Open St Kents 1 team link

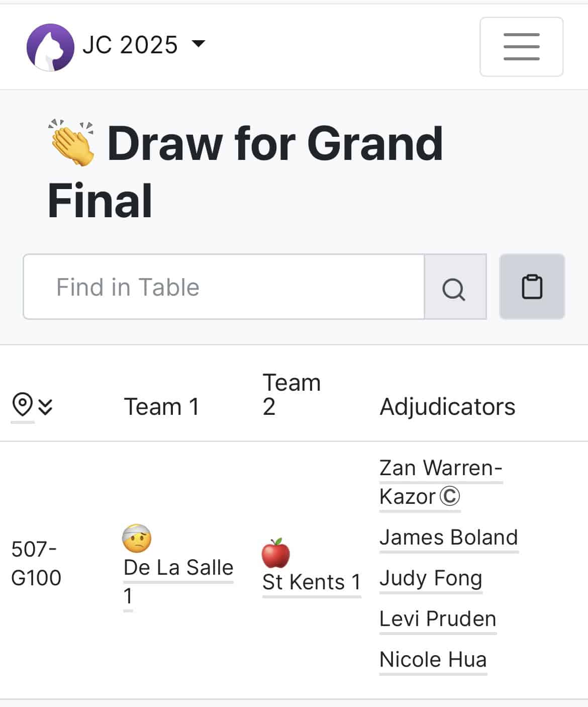(312, 582)
